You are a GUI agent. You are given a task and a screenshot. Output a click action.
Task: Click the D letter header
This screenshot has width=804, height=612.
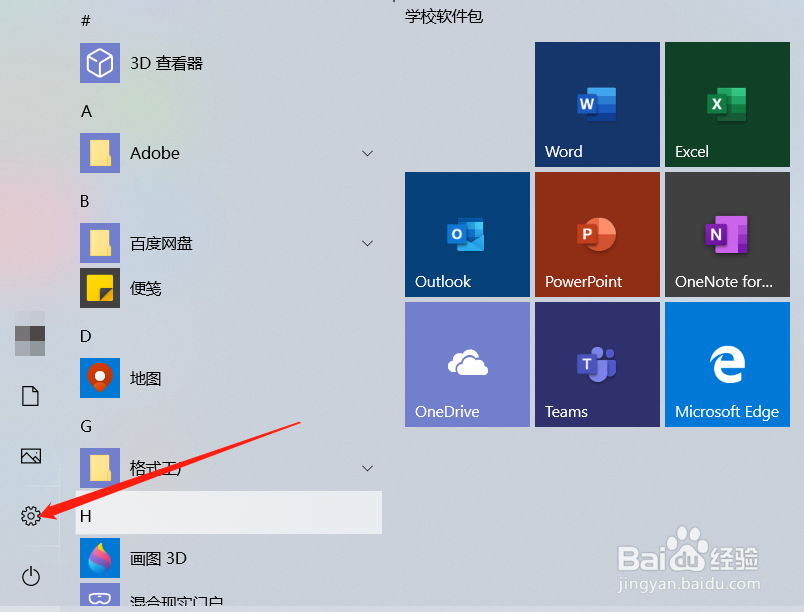click(86, 336)
